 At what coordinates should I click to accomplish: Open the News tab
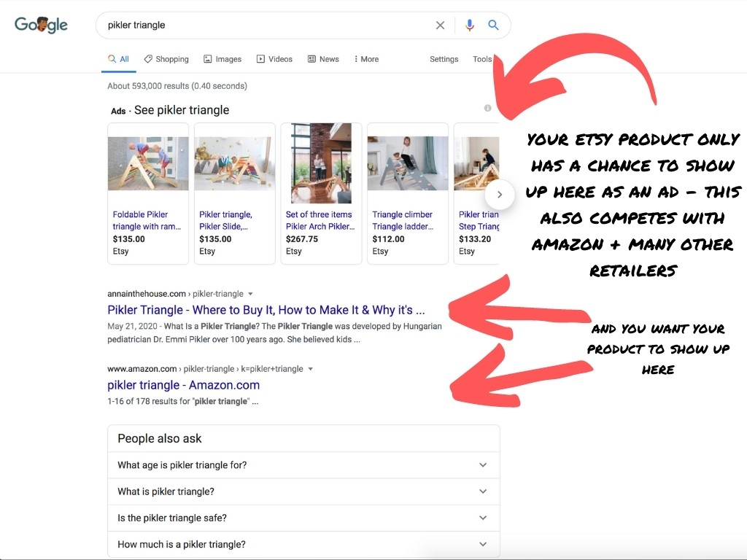[x=323, y=59]
